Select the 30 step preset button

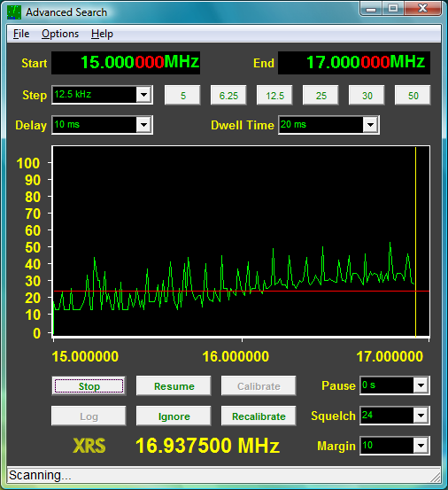coord(367,95)
